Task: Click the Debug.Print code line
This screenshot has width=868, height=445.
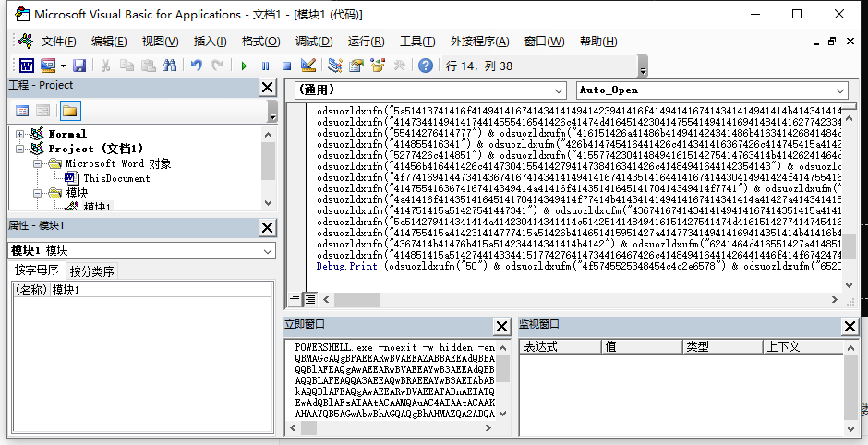Action: [579, 266]
